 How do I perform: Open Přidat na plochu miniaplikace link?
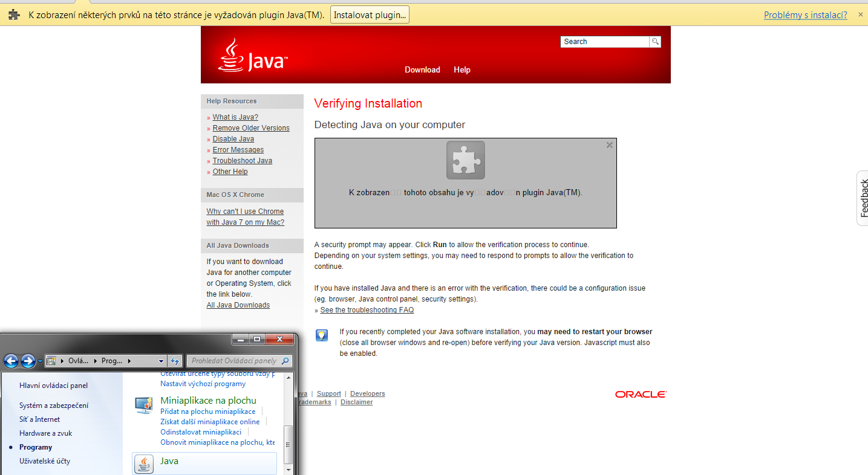[x=207, y=412]
